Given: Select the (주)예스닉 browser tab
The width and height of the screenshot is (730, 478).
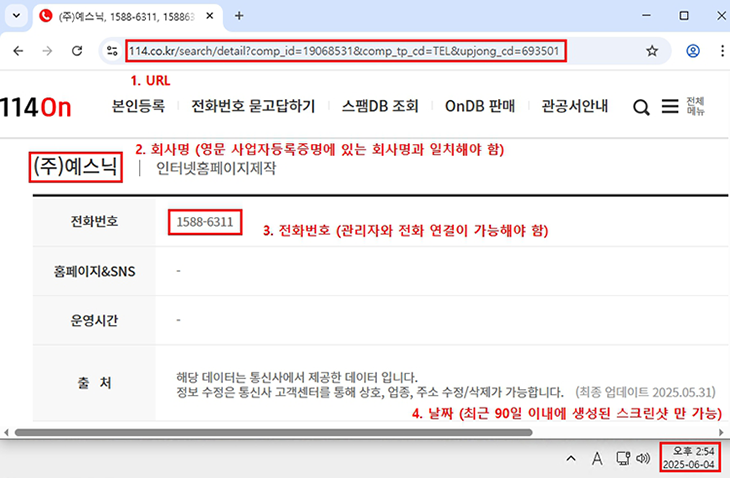Looking at the screenshot, I should [x=126, y=16].
